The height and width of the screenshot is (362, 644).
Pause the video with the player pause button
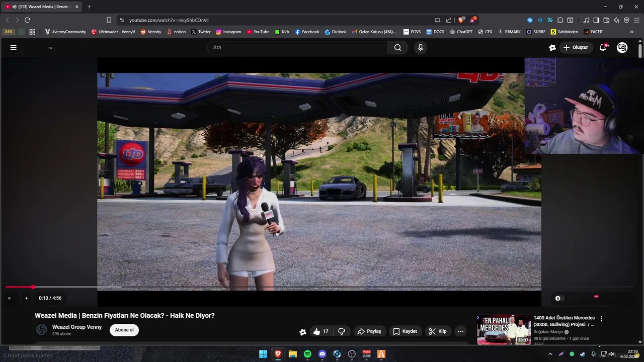(x=9, y=298)
